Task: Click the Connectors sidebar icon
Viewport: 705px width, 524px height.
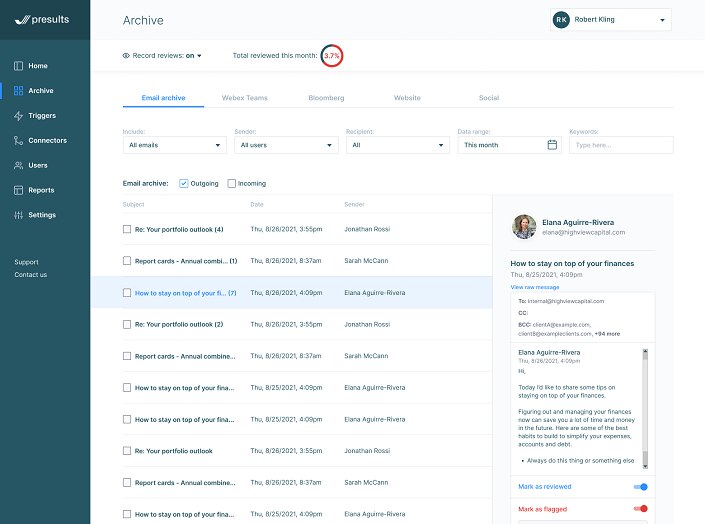Action: pyautogui.click(x=18, y=141)
